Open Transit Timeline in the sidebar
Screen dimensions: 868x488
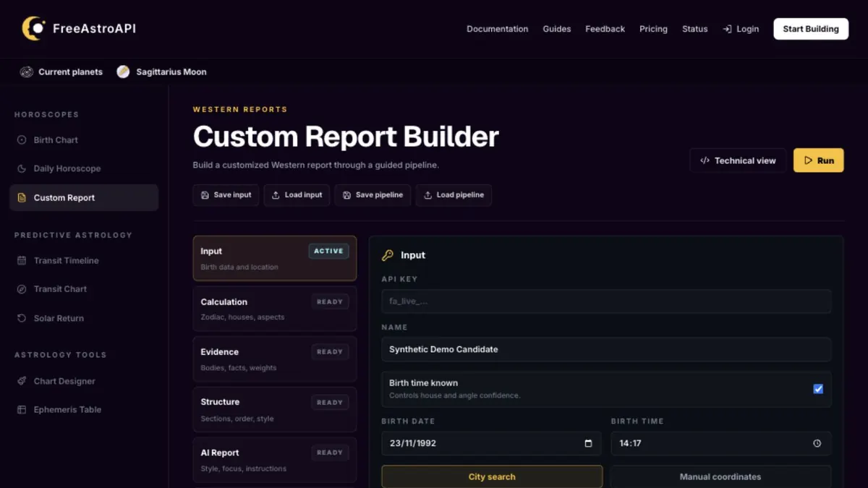click(84, 260)
